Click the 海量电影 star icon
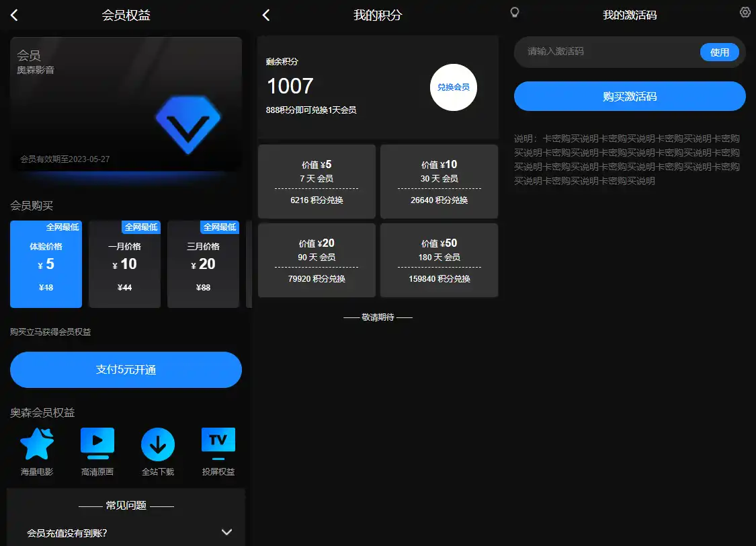Viewport: 756px width, 546px height. [x=37, y=444]
